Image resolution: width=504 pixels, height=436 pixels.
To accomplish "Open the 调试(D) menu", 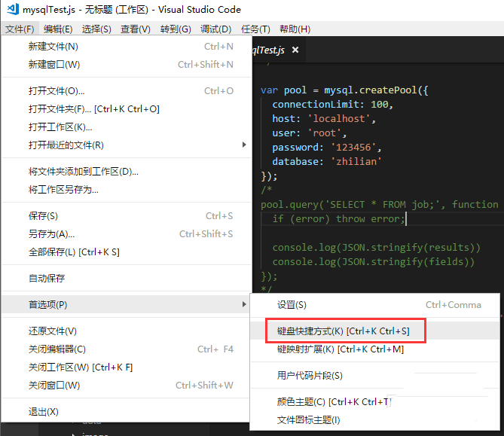I will [x=215, y=29].
